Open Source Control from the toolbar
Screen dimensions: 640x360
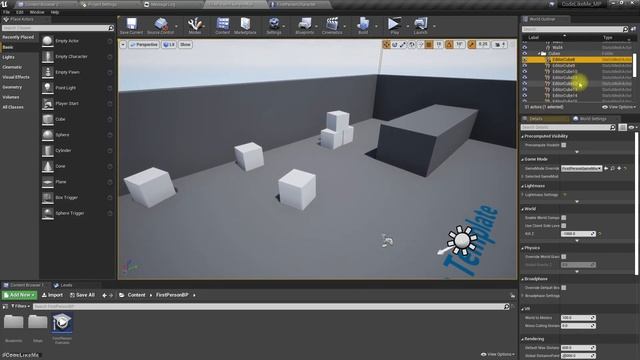click(160, 25)
